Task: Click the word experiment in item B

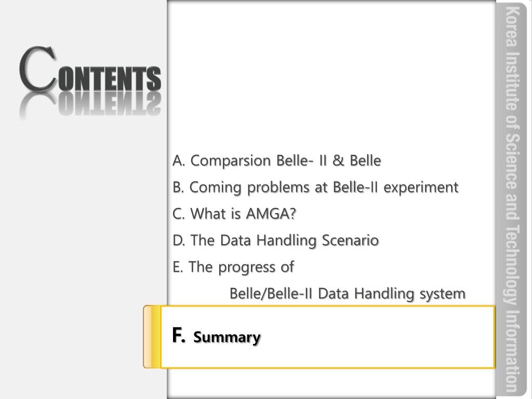Action: 421,188
